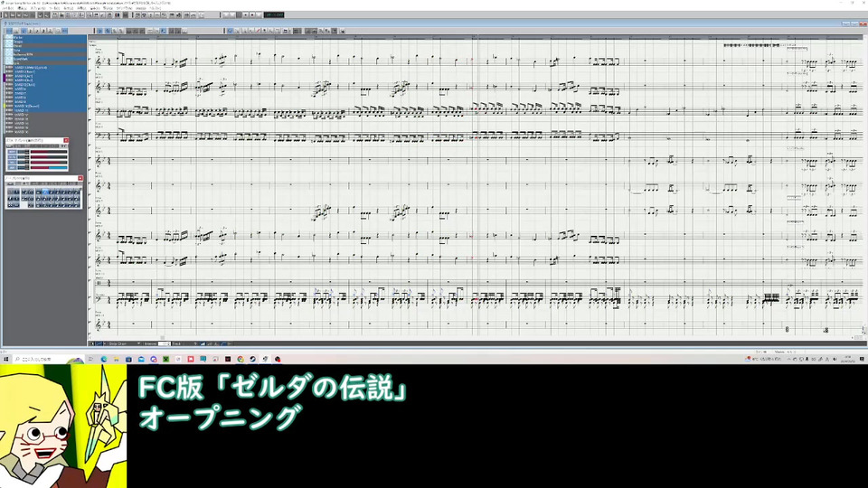Select the MIDI 5 track row
This screenshot has width=868, height=488.
45,85
